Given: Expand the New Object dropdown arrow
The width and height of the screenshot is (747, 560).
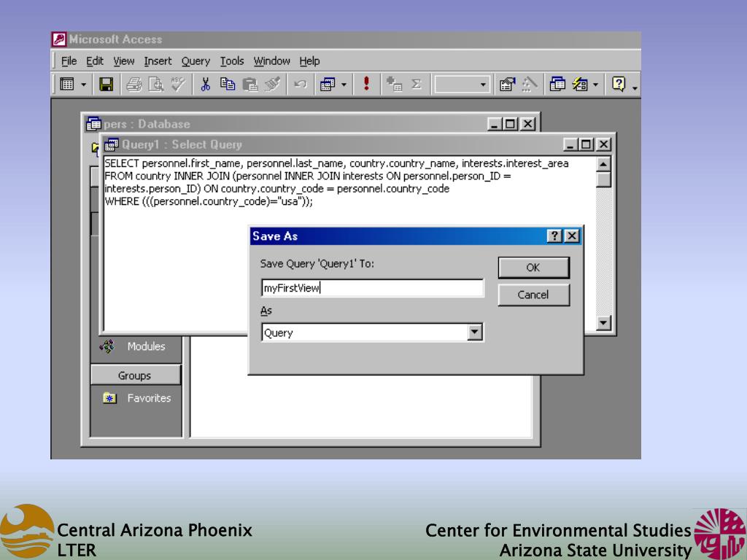Looking at the screenshot, I should [595, 85].
